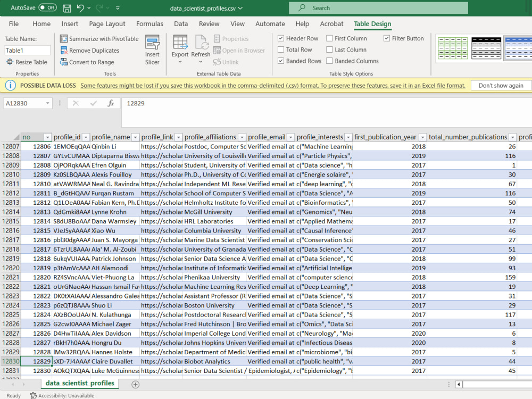Open Summarize with PivotTable

99,39
